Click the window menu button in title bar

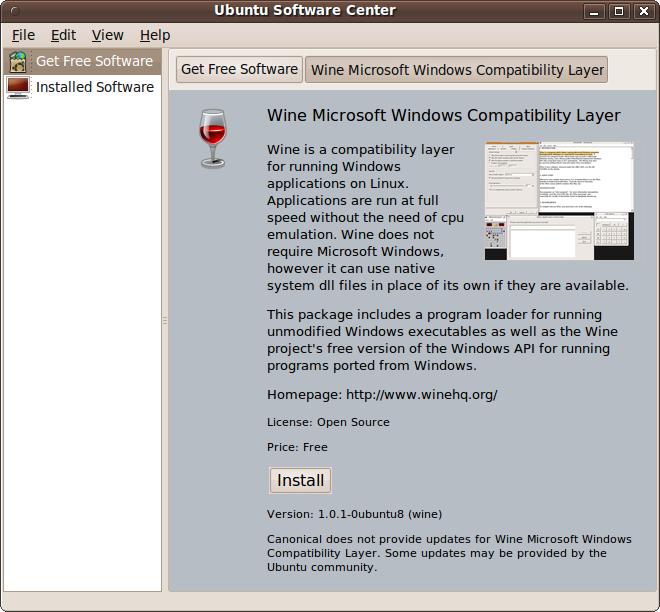coord(15,11)
